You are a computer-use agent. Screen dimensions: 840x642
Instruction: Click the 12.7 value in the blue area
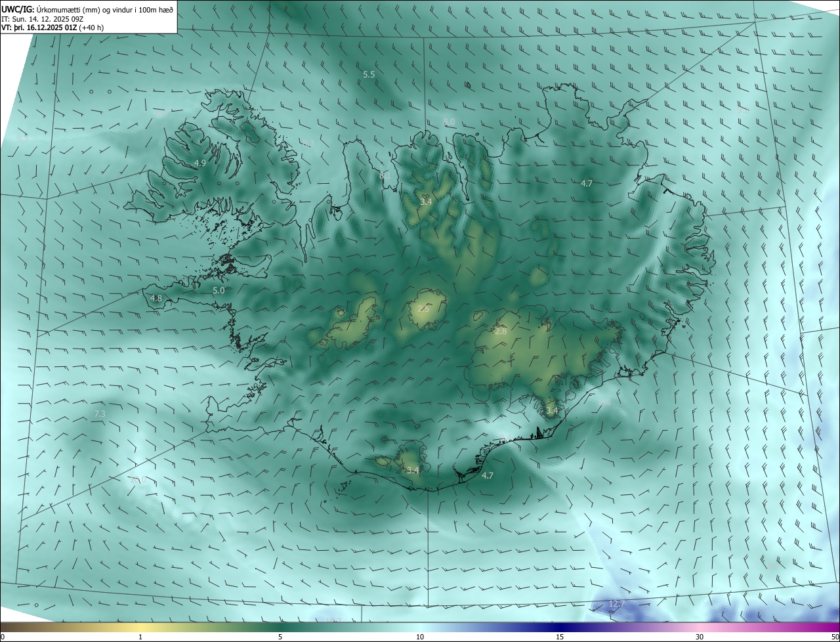pos(616,603)
